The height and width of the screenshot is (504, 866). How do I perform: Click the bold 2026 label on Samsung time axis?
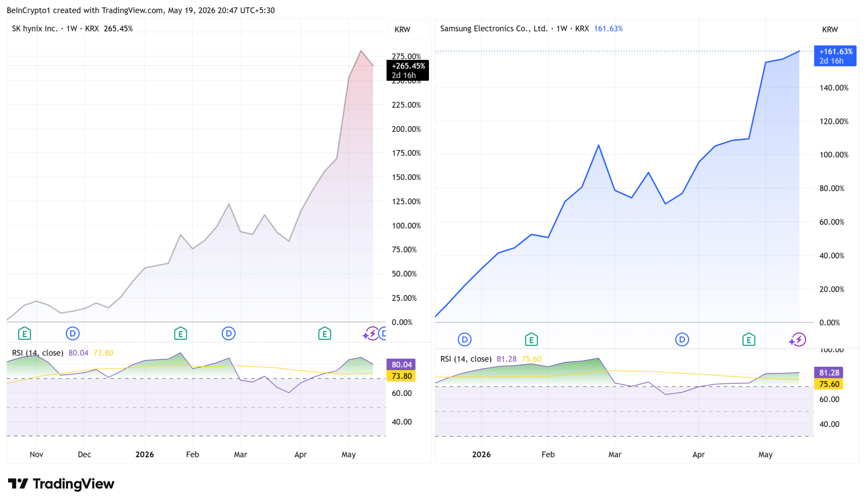click(x=481, y=455)
